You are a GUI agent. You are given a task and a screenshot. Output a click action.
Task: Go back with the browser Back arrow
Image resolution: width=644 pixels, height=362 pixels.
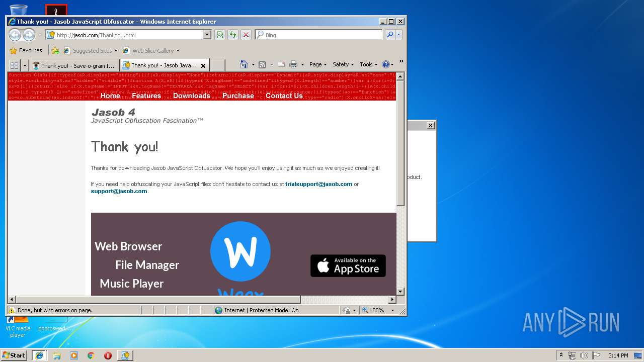[x=15, y=35]
